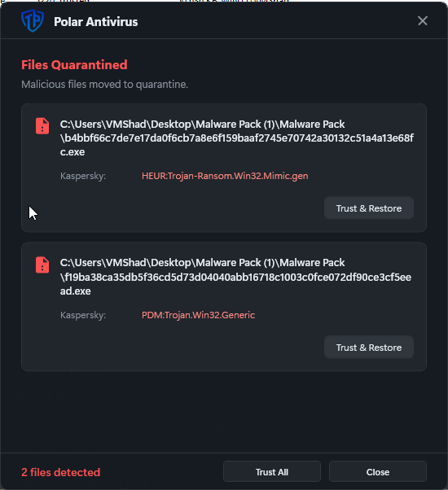Trust & Restore the PDM:Trojan.Win32.Generic file
Viewport: 448px width, 490px height.
(369, 348)
